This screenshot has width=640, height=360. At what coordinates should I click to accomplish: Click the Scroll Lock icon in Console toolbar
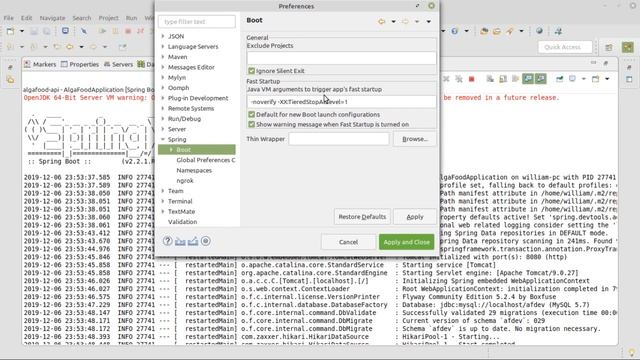[503, 79]
